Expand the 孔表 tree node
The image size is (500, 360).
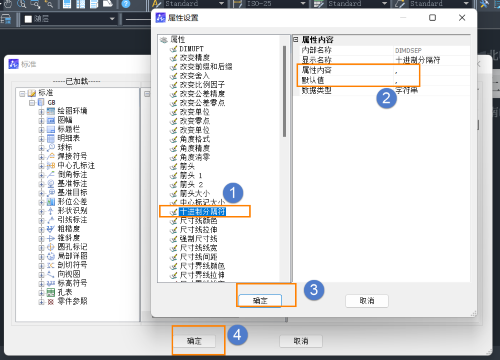tap(41, 293)
